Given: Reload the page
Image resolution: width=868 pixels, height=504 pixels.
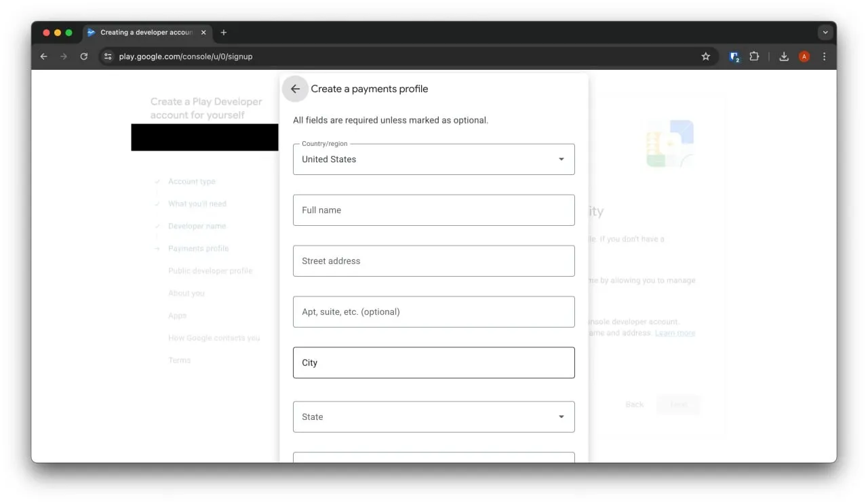Looking at the screenshot, I should [84, 56].
